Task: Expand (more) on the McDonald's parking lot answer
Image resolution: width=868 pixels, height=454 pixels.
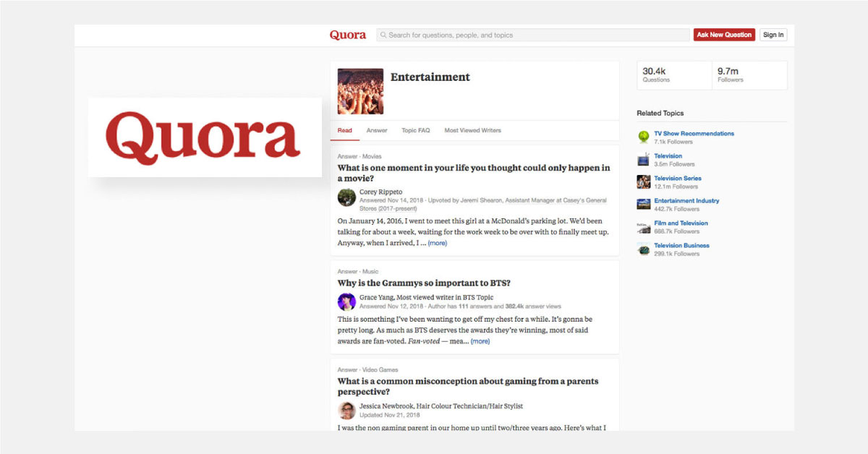Action: pos(437,243)
